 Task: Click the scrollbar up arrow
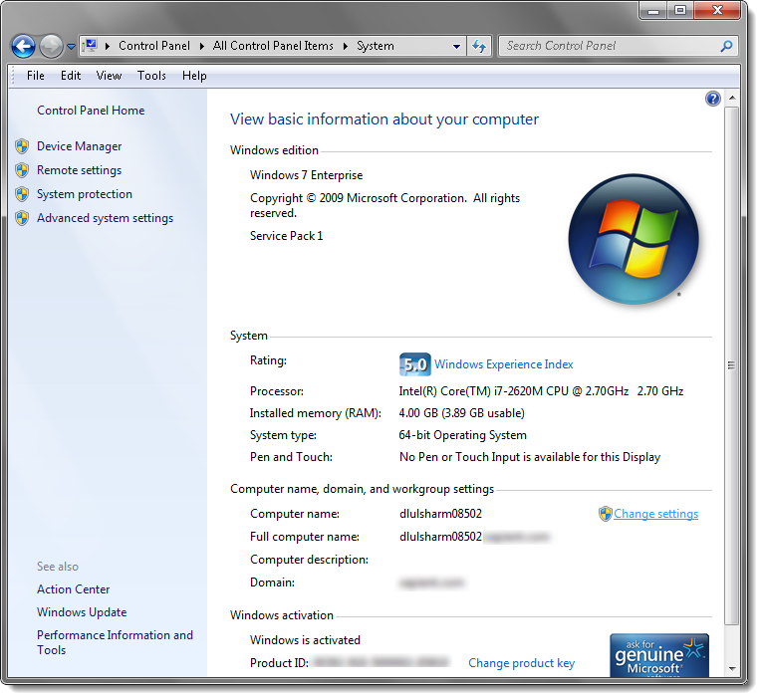pyautogui.click(x=731, y=99)
